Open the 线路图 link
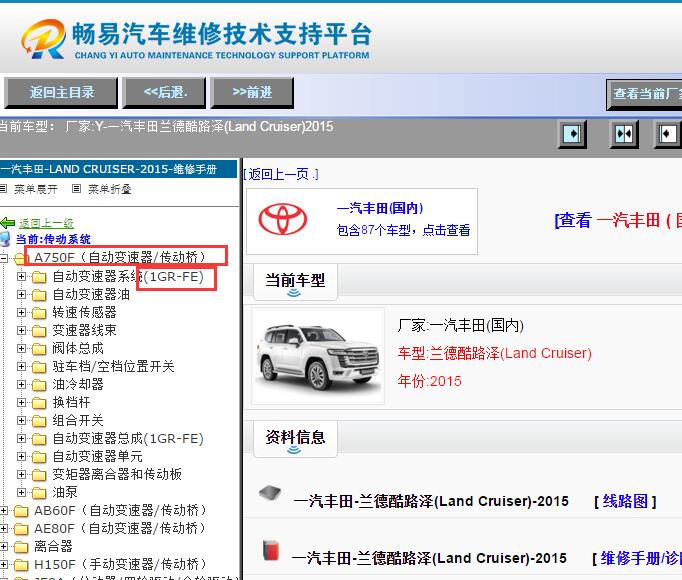The image size is (682, 580). pos(625,501)
